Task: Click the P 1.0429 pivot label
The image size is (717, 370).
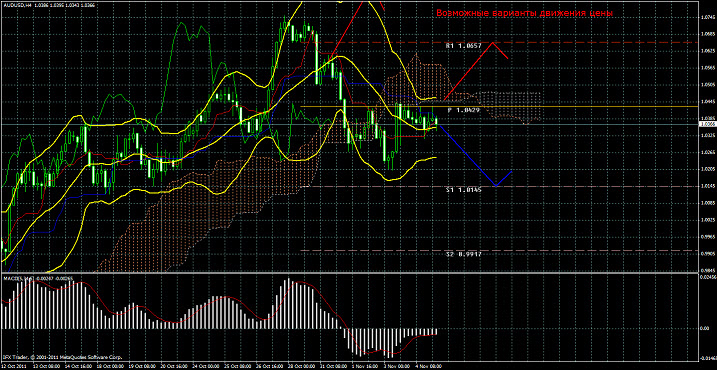Action: coord(464,110)
